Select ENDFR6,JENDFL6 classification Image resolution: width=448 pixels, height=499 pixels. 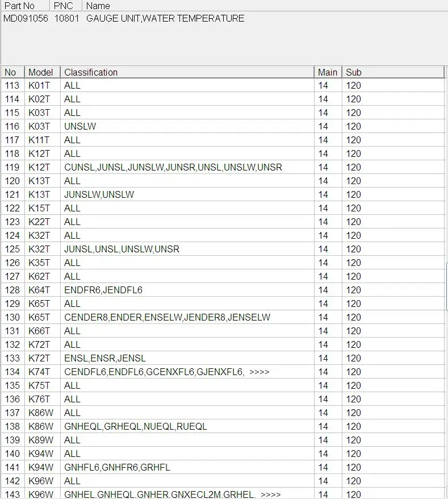click(x=103, y=290)
